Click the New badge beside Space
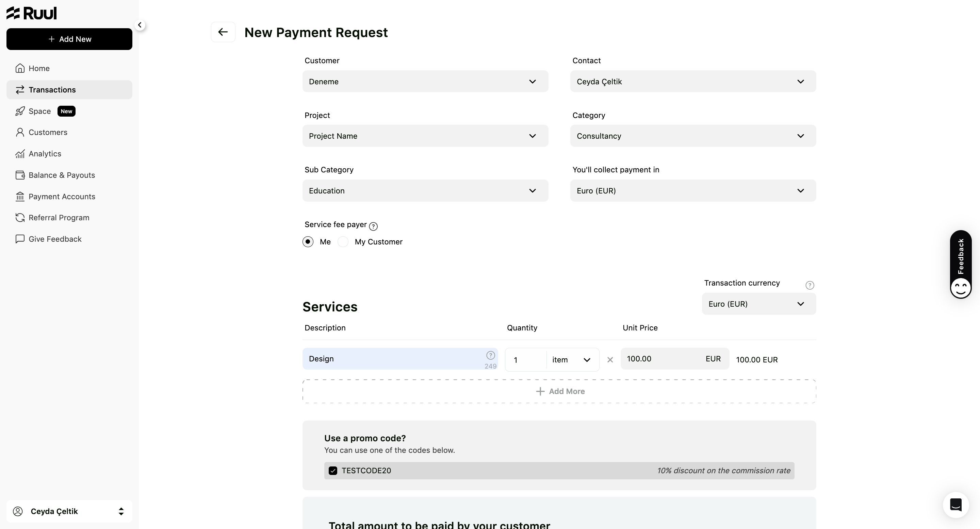Viewport: 980px width, 529px height. click(66, 112)
